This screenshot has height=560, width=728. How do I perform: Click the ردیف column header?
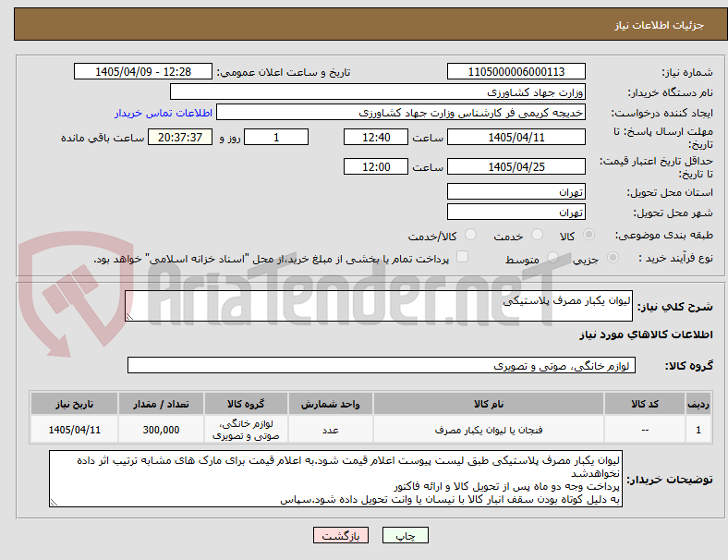point(698,404)
